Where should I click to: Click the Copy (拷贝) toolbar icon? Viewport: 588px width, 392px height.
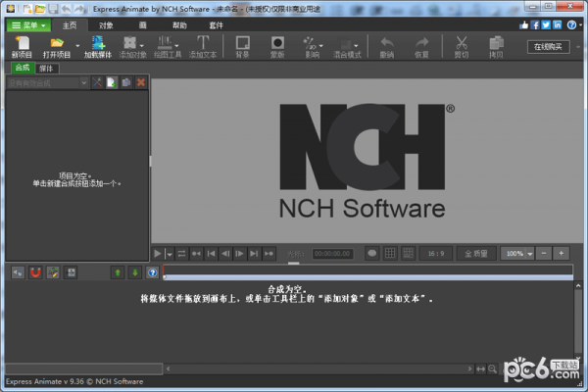click(496, 47)
